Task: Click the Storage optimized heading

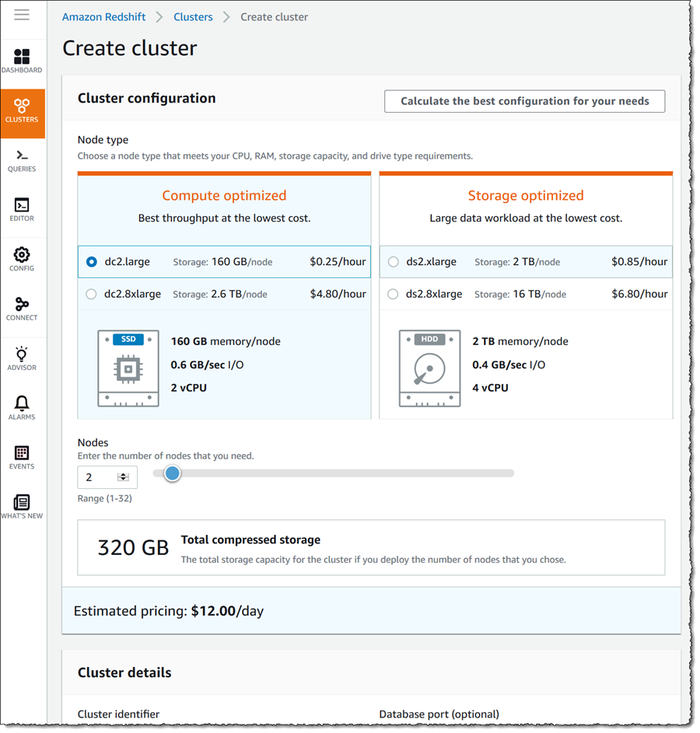Action: click(x=526, y=195)
